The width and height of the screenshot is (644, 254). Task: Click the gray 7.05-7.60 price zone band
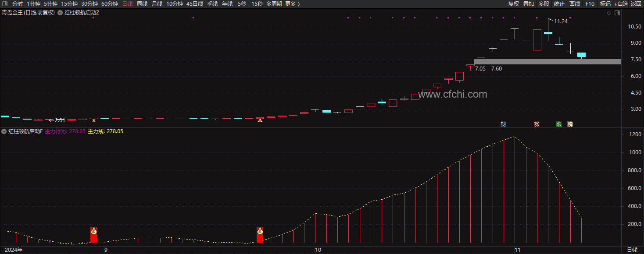click(547, 62)
